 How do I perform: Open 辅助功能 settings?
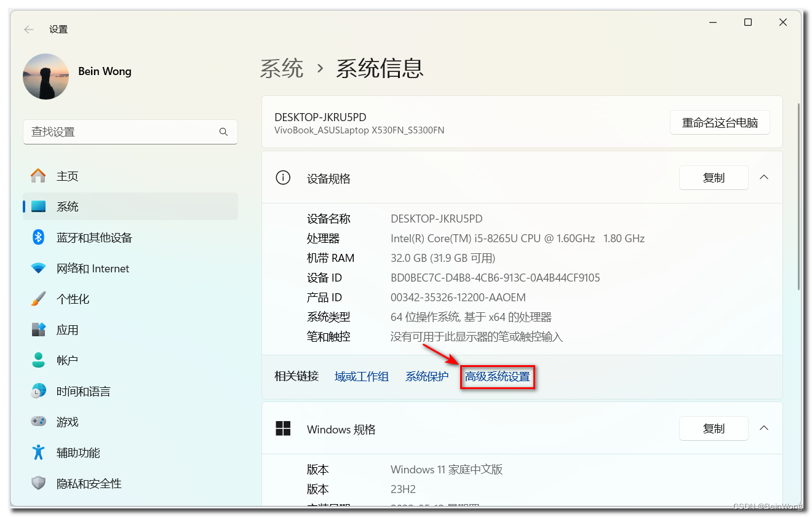(x=130, y=452)
